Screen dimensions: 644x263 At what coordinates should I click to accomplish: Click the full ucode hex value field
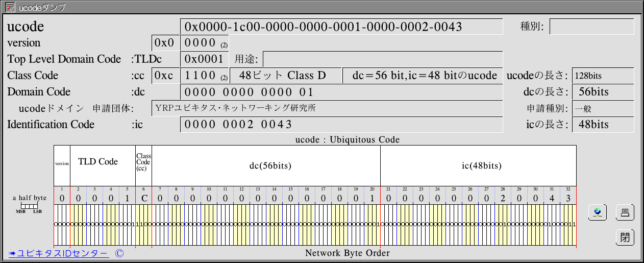(x=341, y=27)
